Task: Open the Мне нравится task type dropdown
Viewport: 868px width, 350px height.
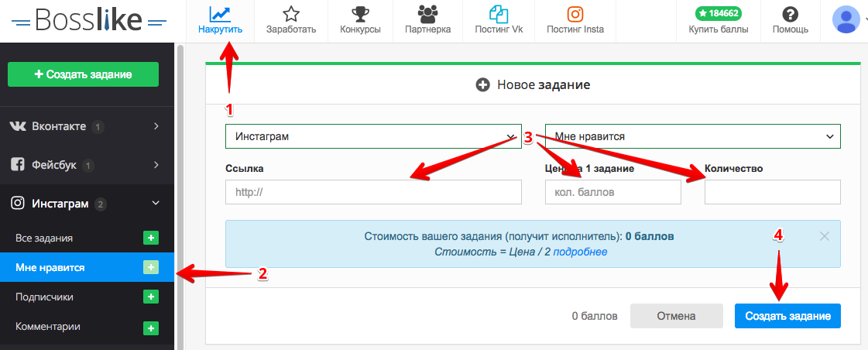Action: point(693,136)
